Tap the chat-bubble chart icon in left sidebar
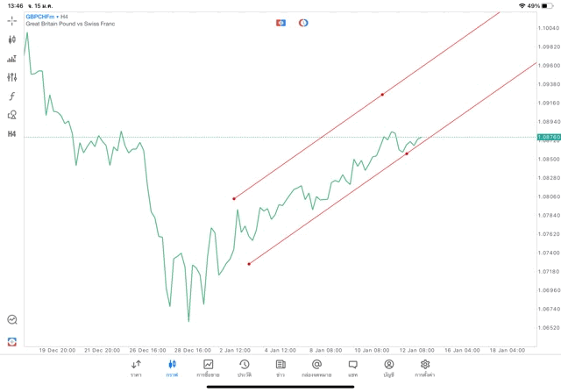Screen dimensions: 561x392 (12, 320)
